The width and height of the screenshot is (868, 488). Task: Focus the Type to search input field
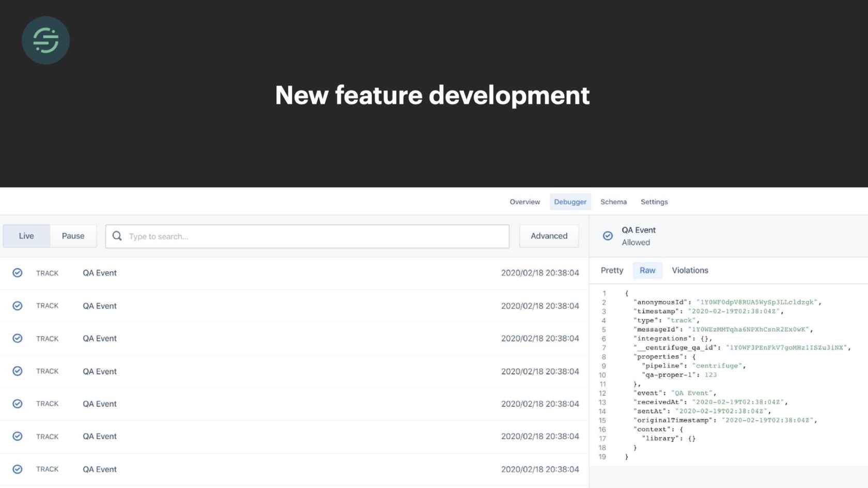pyautogui.click(x=315, y=237)
